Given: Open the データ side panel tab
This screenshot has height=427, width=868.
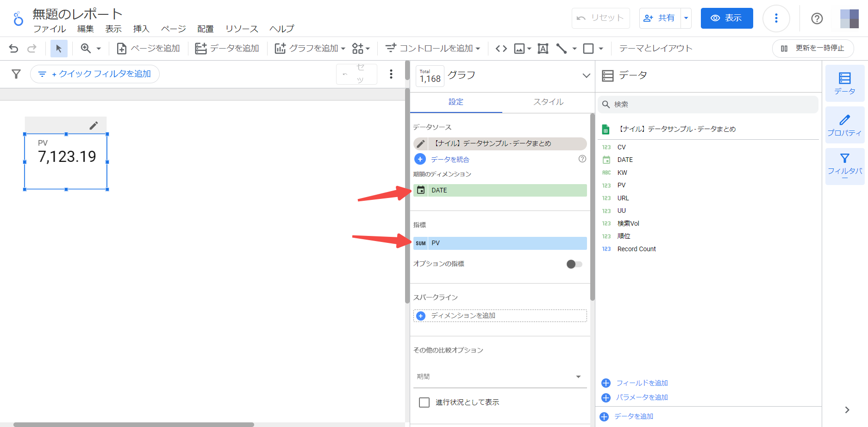Looking at the screenshot, I should (x=845, y=83).
